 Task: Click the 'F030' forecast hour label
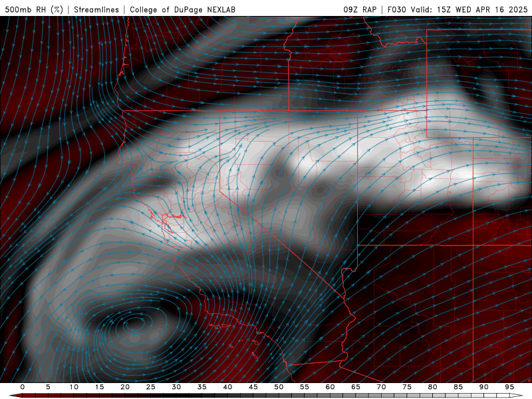396,9
